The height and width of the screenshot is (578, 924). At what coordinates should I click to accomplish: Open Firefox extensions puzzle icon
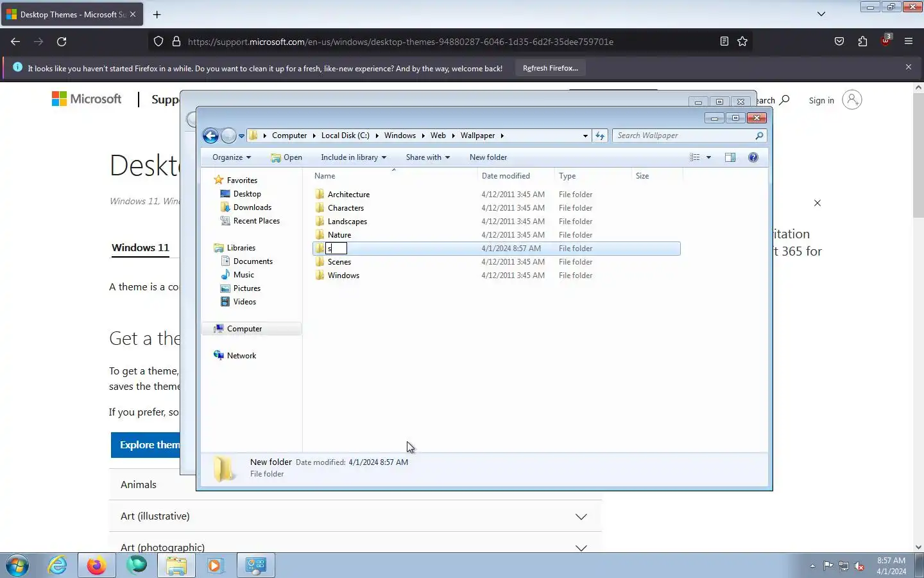pyautogui.click(x=862, y=42)
